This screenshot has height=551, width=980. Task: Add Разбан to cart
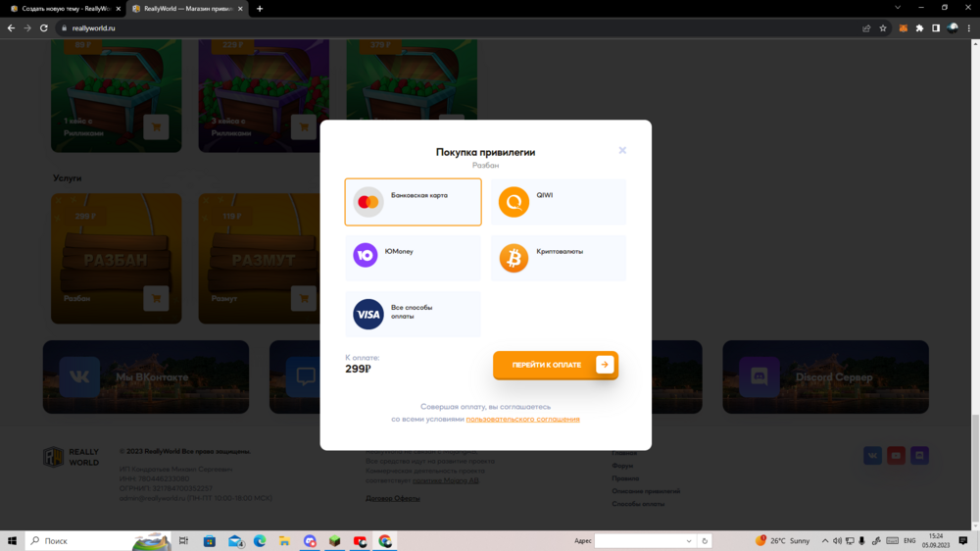point(156,298)
